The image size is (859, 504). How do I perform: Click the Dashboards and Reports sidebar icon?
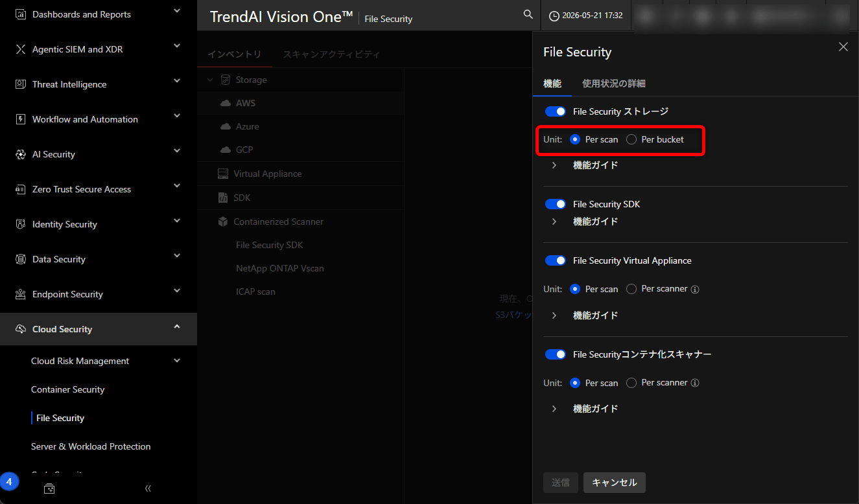coord(20,14)
